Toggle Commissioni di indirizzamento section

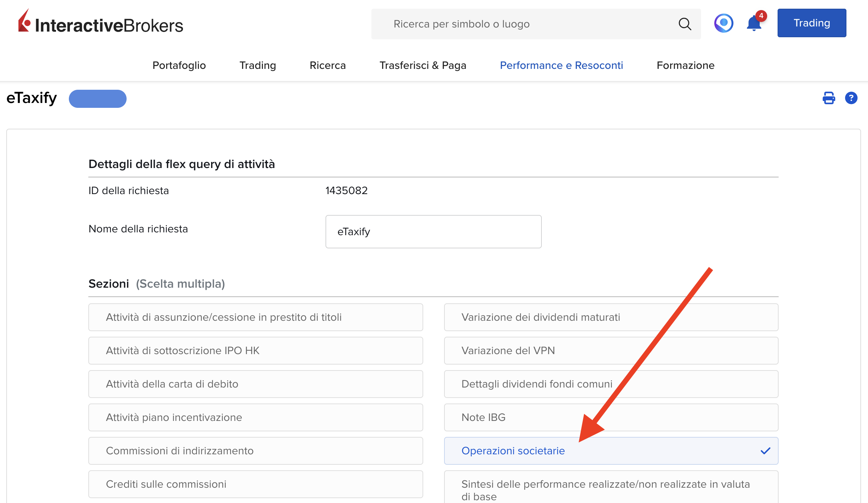[256, 451]
